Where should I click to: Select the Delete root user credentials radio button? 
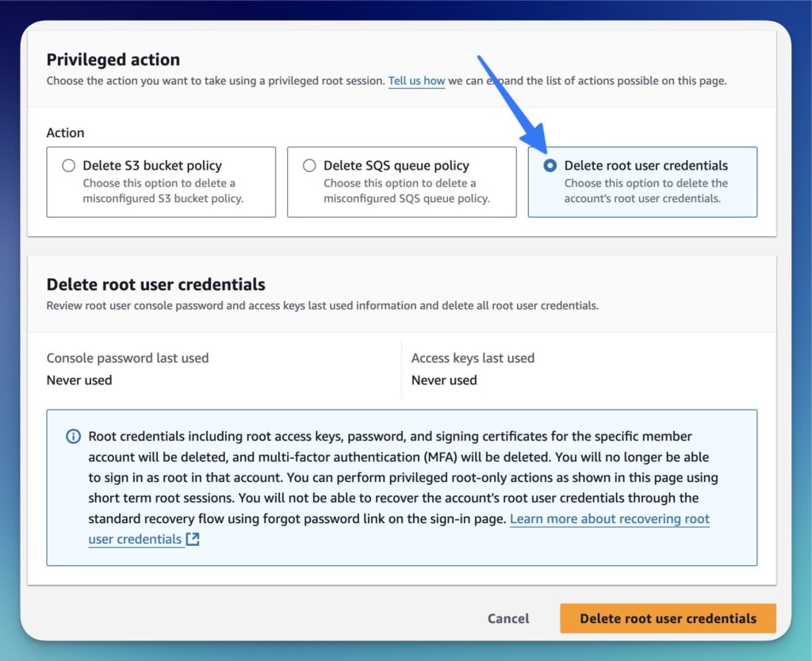tap(550, 165)
